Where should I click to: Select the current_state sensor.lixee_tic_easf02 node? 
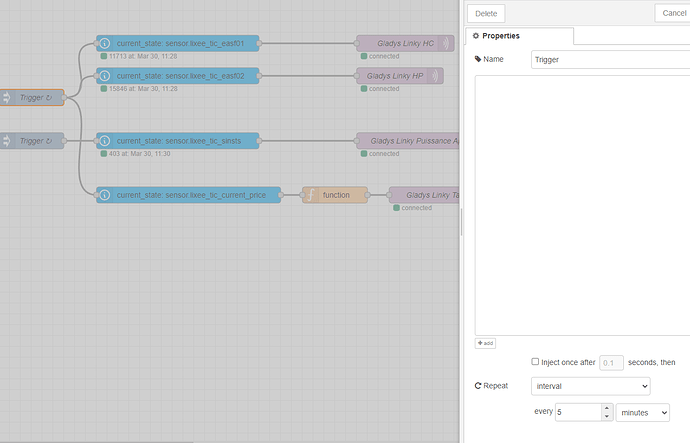[x=178, y=76]
